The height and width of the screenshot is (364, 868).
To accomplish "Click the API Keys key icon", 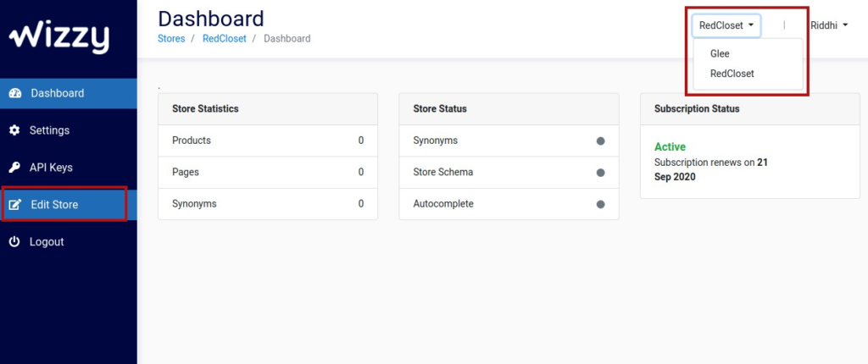I will [x=15, y=168].
